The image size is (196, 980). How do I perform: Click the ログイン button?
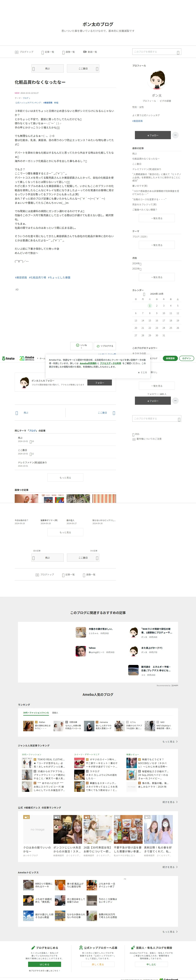pyautogui.click(x=187, y=358)
